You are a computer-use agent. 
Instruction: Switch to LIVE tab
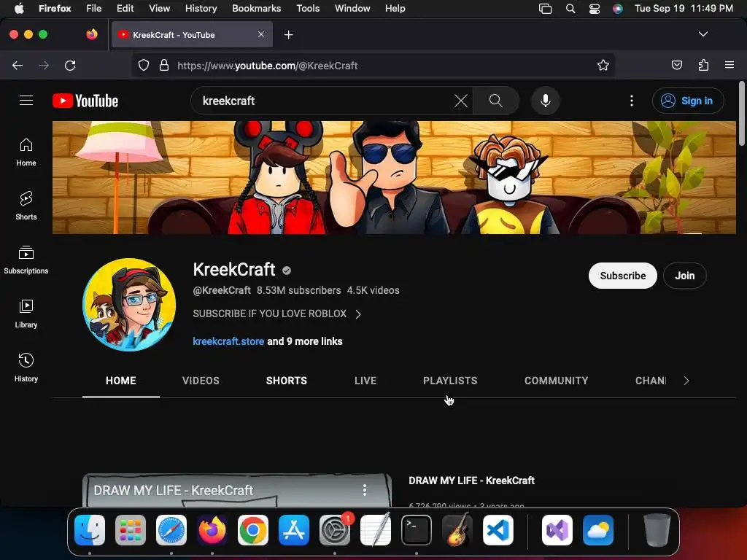[x=365, y=381]
